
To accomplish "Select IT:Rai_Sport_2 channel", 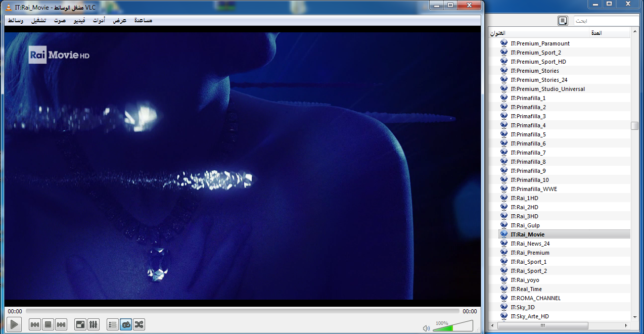I will 529,271.
